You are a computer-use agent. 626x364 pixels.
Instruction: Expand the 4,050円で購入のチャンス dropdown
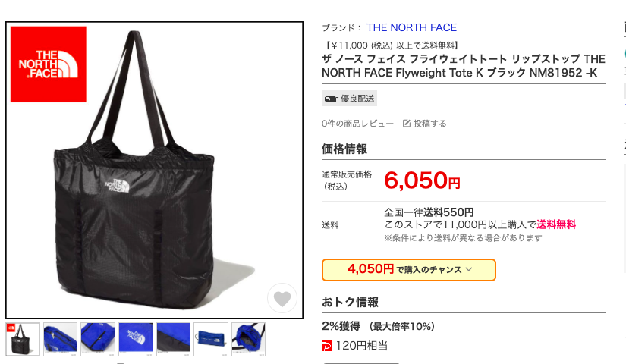[x=409, y=270]
